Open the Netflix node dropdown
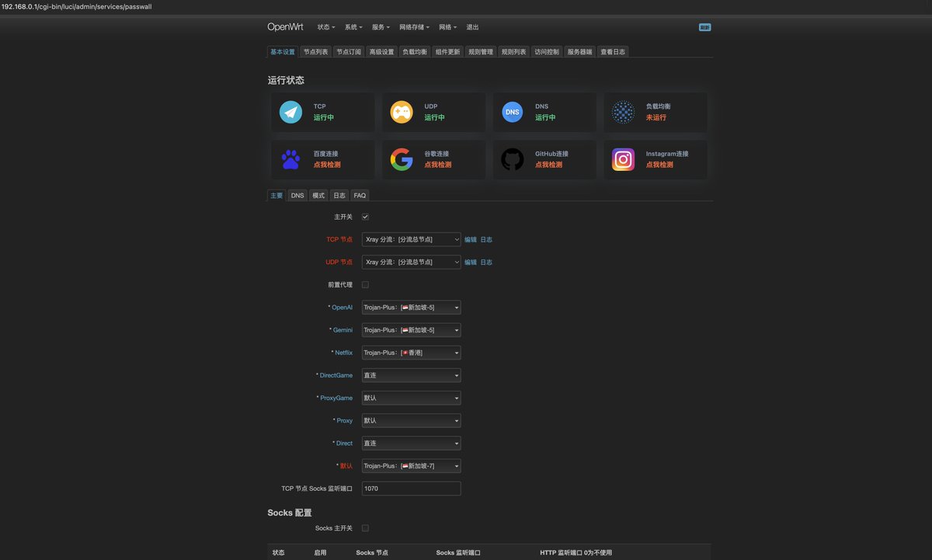Viewport: 932px width, 560px height. (x=411, y=353)
